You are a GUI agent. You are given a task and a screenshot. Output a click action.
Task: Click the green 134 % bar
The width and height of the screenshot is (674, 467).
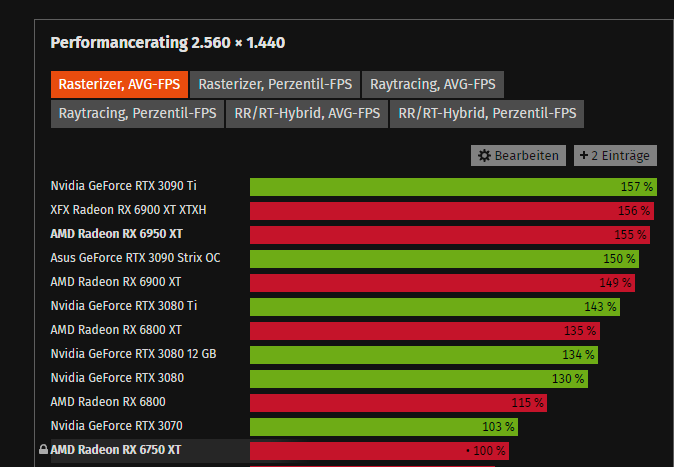tap(424, 355)
